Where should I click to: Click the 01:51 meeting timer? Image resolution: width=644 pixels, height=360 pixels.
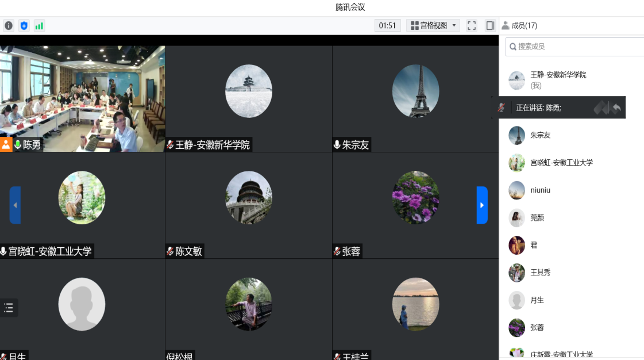388,26
